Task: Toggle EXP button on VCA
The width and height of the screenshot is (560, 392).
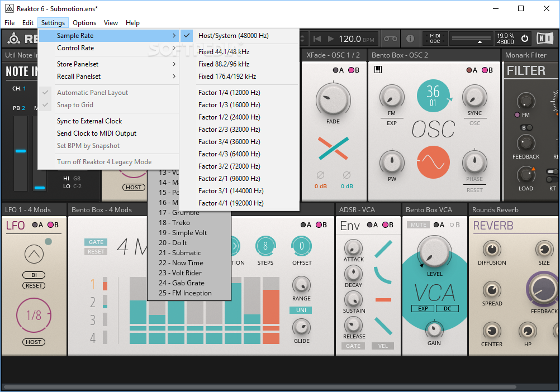Action: 423,309
